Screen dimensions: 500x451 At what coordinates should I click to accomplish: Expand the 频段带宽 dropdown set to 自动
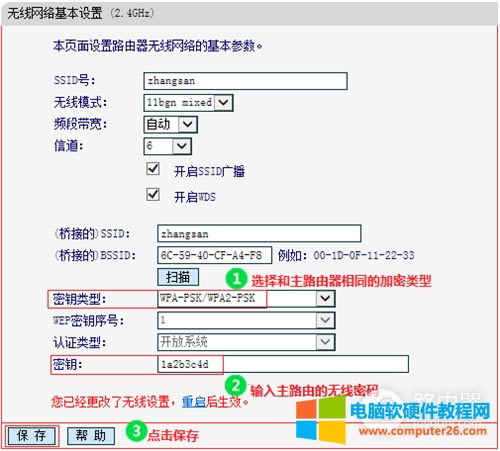[170, 124]
